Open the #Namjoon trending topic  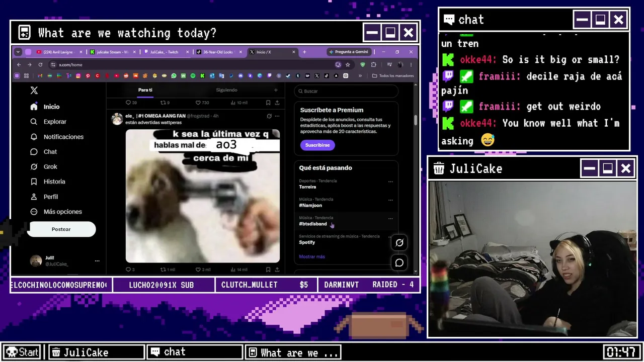pyautogui.click(x=310, y=206)
